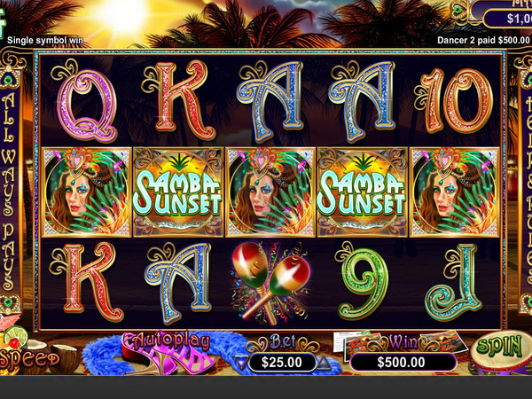Select the dancer symbol on reel five
This screenshot has height=399, width=532.
(x=455, y=192)
